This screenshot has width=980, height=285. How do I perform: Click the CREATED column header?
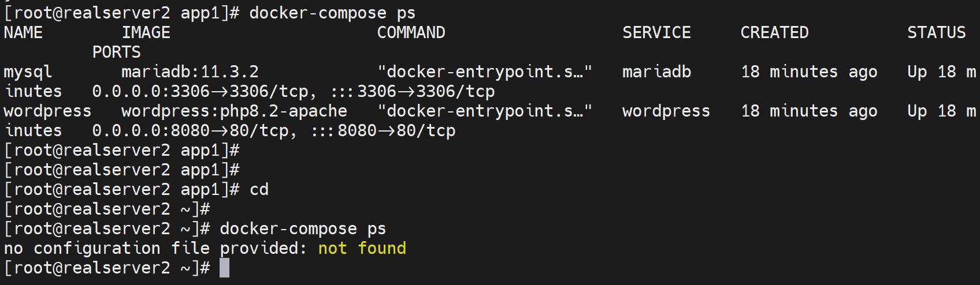pyautogui.click(x=774, y=33)
